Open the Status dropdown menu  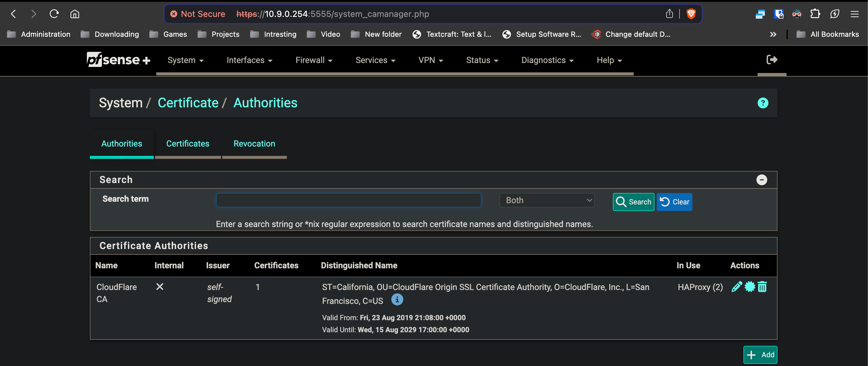[x=482, y=60]
